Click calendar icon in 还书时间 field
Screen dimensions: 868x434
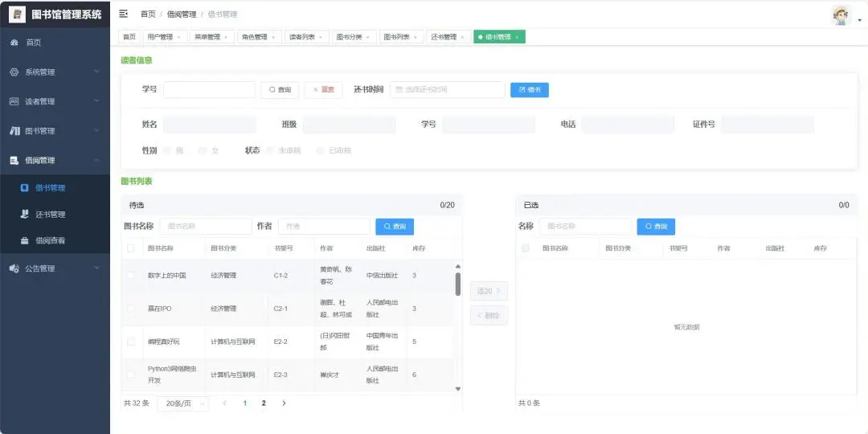[x=399, y=89]
